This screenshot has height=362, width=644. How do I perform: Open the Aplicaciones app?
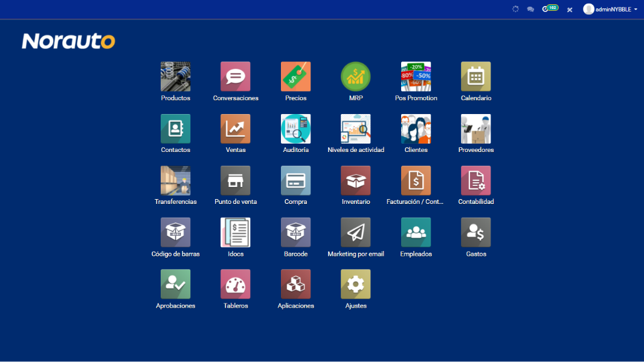pyautogui.click(x=295, y=284)
